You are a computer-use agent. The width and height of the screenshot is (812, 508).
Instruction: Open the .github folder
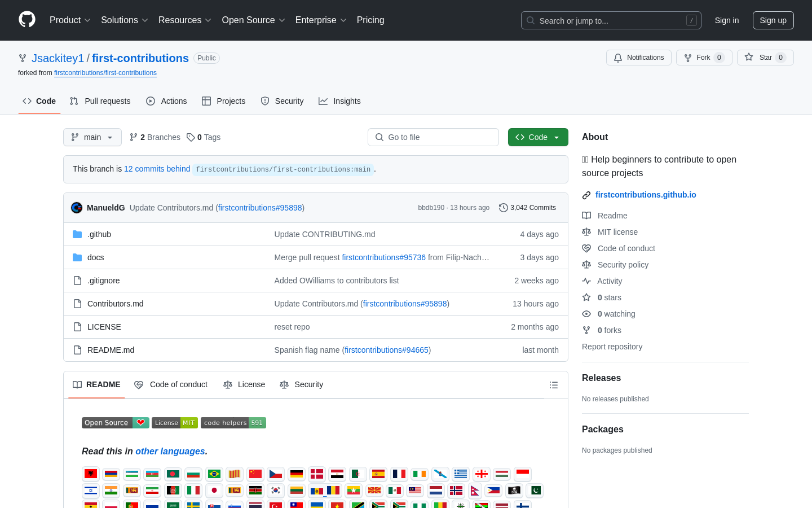point(99,234)
